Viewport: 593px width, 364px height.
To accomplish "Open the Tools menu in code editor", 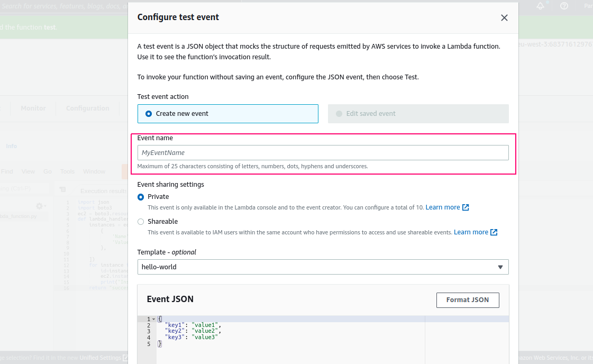I will (x=67, y=171).
